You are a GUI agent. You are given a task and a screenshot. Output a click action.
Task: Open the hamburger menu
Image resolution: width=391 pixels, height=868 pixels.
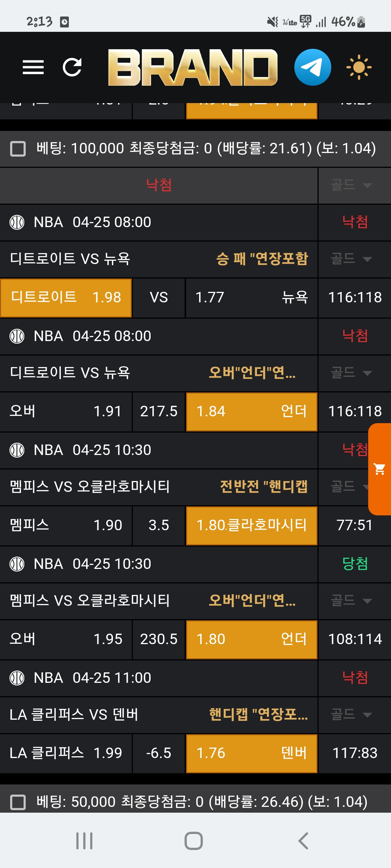[33, 67]
